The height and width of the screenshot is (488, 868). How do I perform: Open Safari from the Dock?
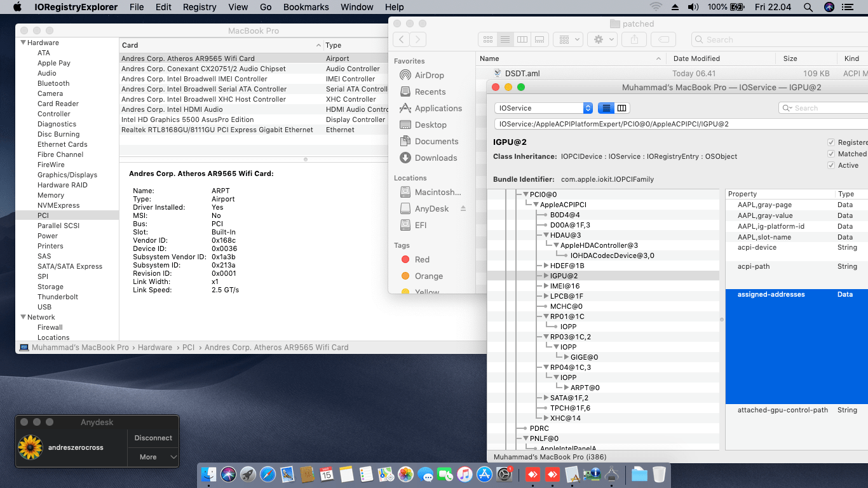(x=268, y=474)
